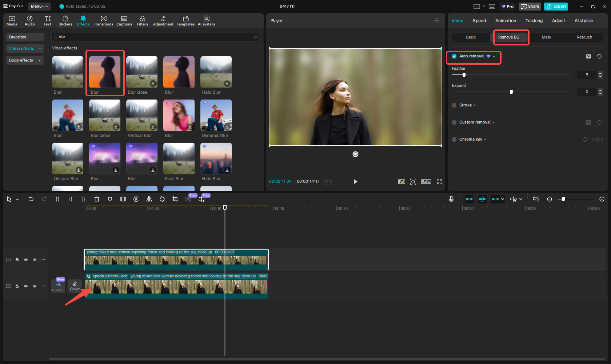Play the video in the Player
This screenshot has width=611, height=364.
tap(355, 182)
